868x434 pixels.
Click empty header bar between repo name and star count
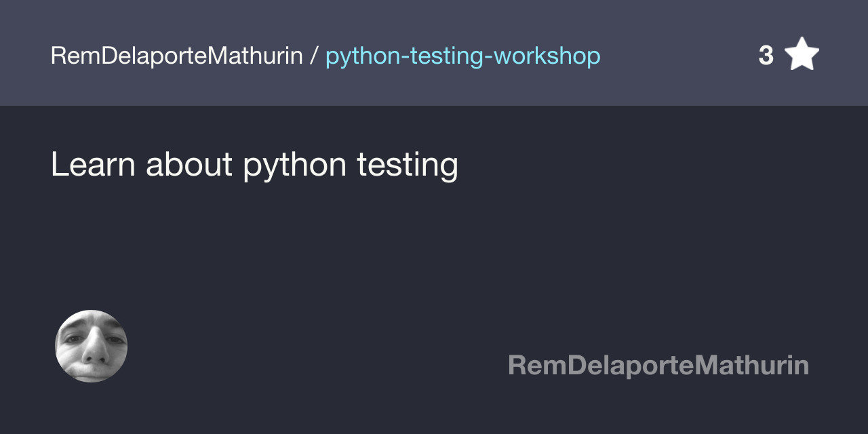[x=678, y=54]
